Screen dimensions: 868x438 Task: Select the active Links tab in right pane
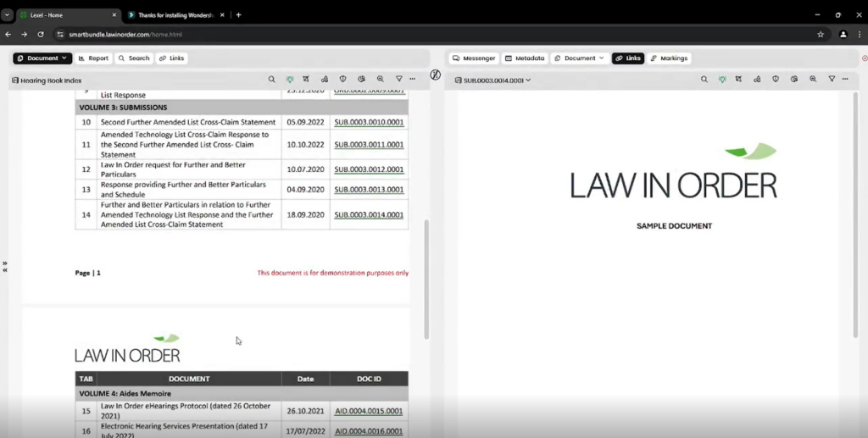point(628,58)
